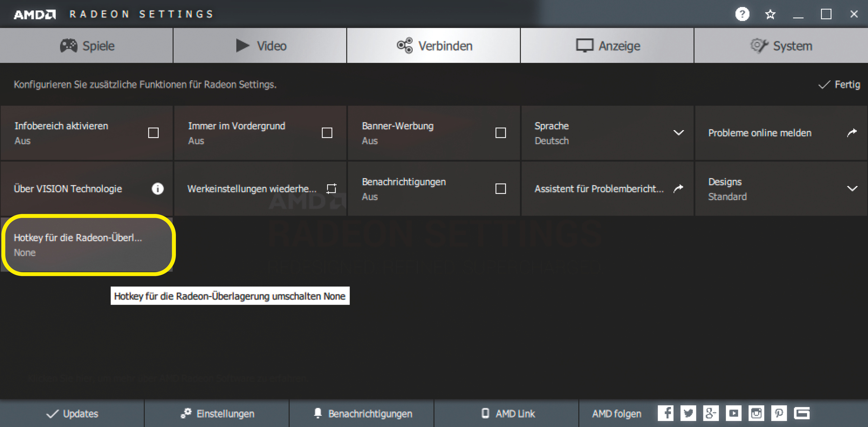Enable Banner-Werbung checkbox
This screenshot has height=427, width=868.
[x=500, y=133]
